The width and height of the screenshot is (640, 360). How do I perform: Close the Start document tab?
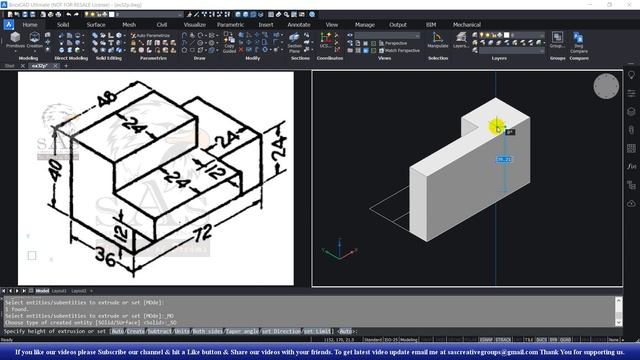[x=22, y=66]
